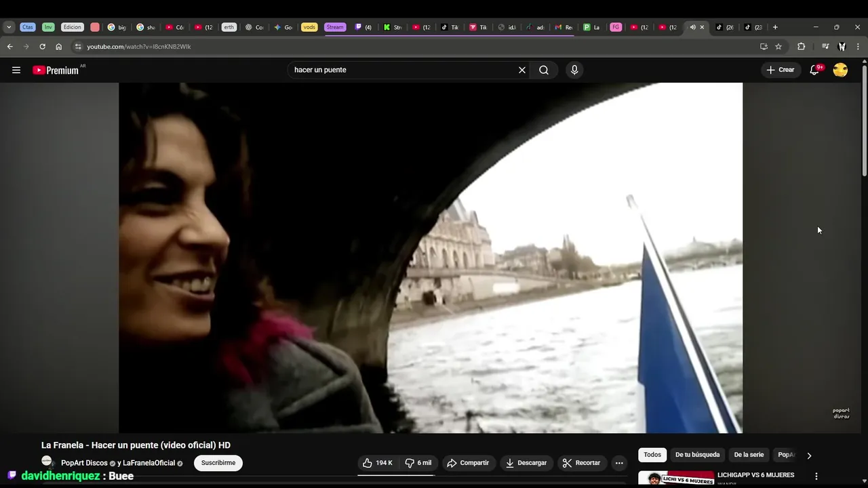Open the browser home button
This screenshot has height=488, width=868.
coord(58,47)
